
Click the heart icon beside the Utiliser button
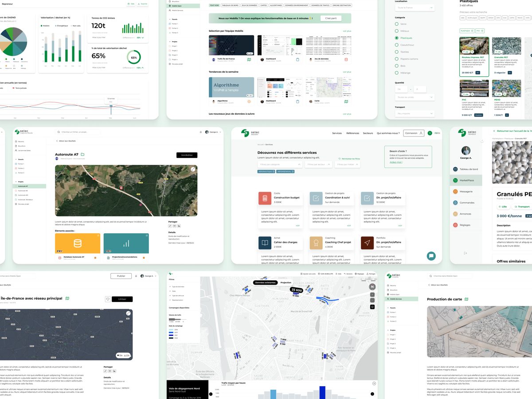click(x=108, y=299)
